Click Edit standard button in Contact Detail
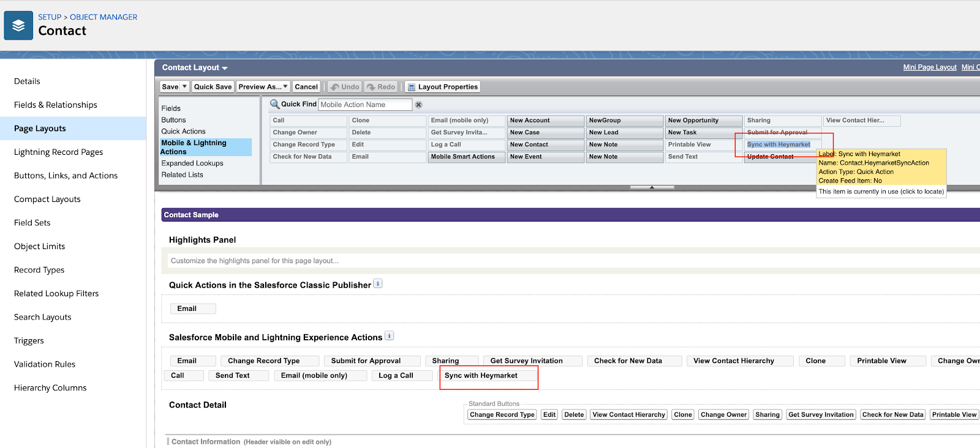This screenshot has width=980, height=448. (549, 415)
